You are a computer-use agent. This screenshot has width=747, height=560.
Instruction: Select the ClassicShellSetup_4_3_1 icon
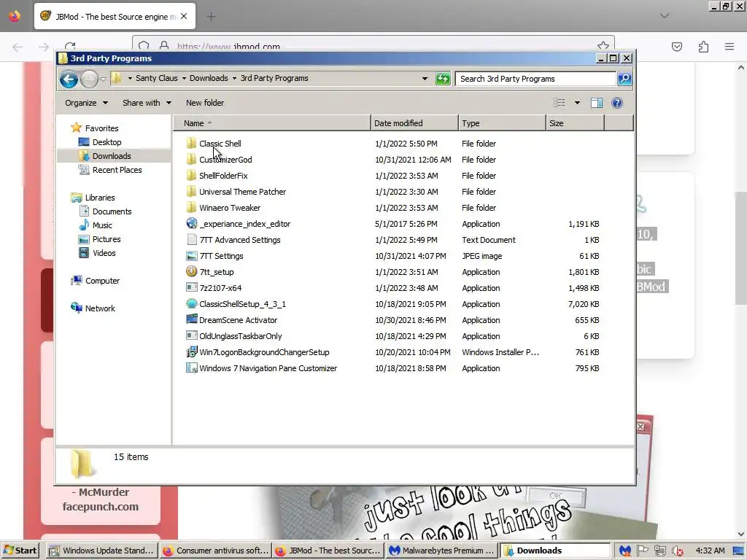pos(192,304)
